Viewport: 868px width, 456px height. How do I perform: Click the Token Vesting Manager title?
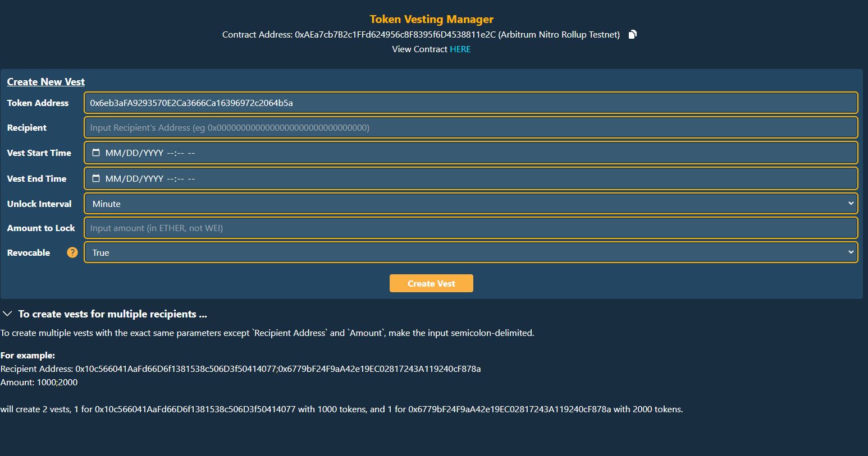point(432,19)
